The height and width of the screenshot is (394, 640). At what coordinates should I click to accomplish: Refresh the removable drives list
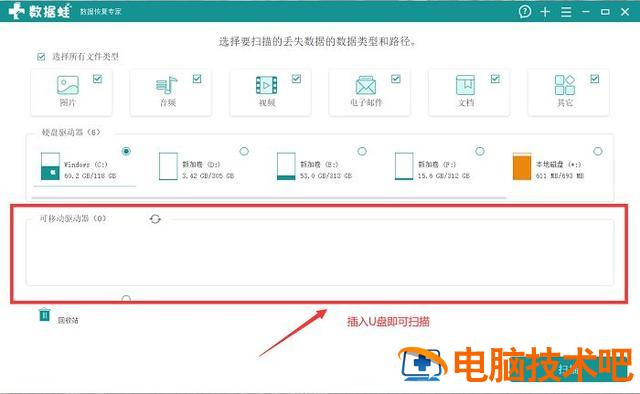(x=155, y=219)
